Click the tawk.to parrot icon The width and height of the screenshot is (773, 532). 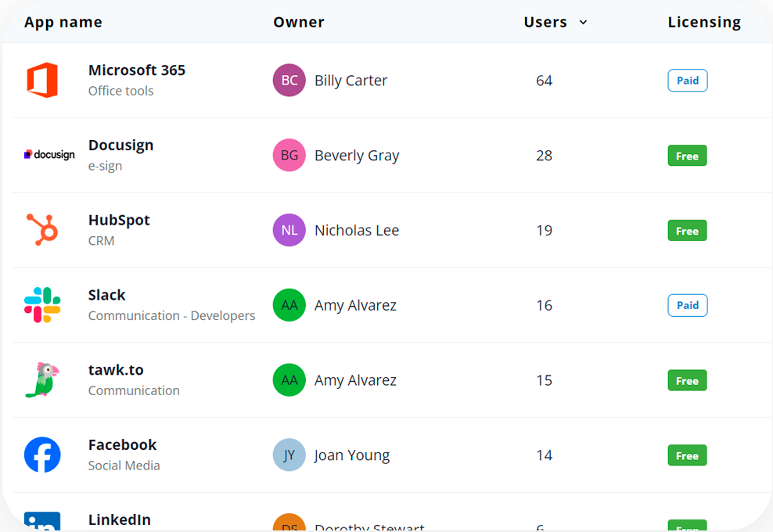pyautogui.click(x=42, y=379)
